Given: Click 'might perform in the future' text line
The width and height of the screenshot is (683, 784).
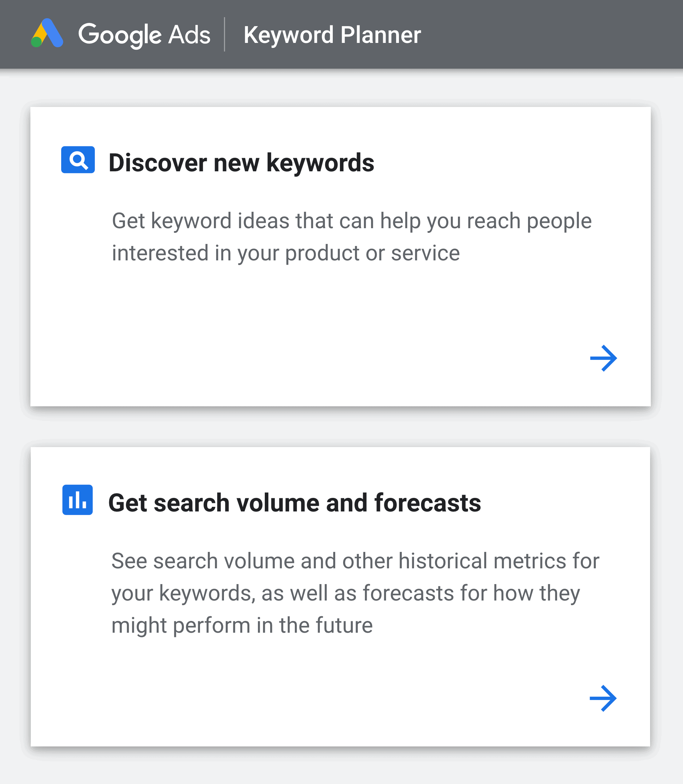Looking at the screenshot, I should coord(242,626).
